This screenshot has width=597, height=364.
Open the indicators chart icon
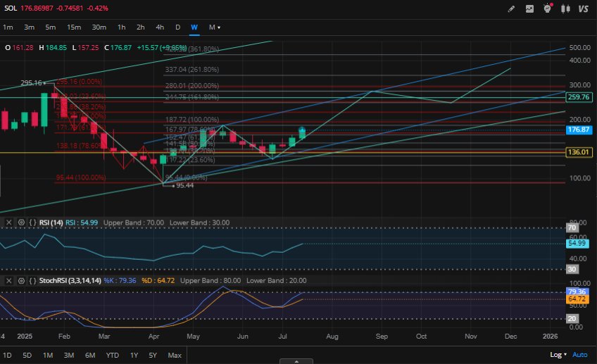(529, 8)
